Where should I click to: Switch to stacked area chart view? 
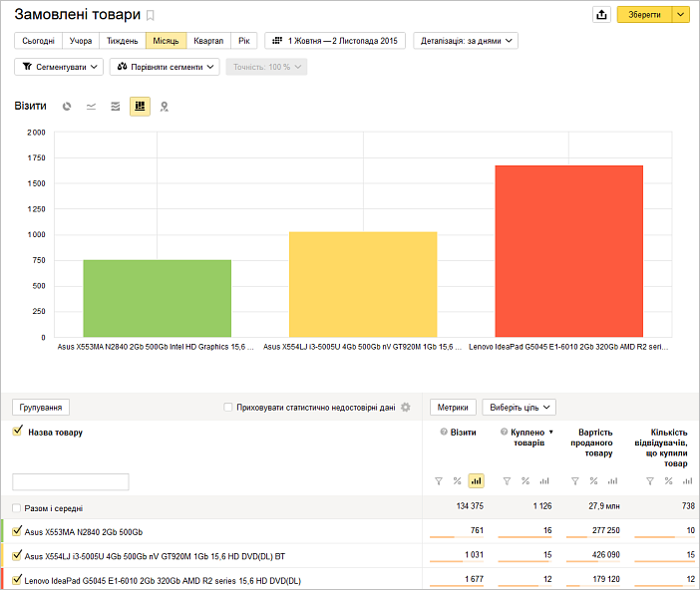click(x=116, y=107)
